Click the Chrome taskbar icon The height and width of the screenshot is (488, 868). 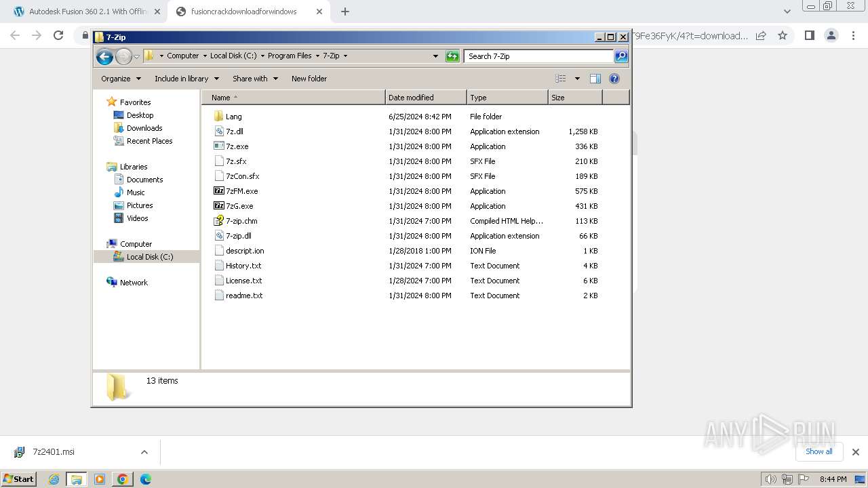click(123, 479)
